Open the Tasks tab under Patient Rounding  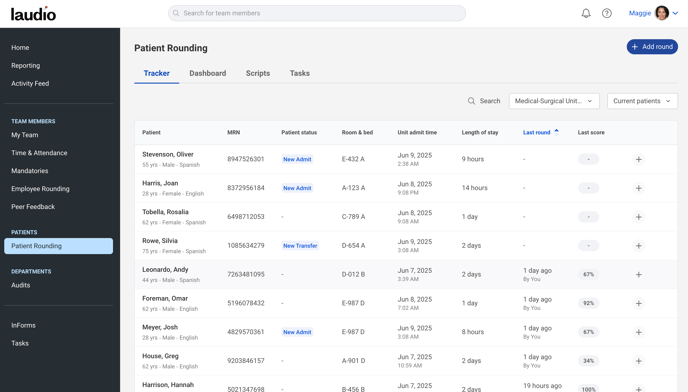tap(300, 73)
